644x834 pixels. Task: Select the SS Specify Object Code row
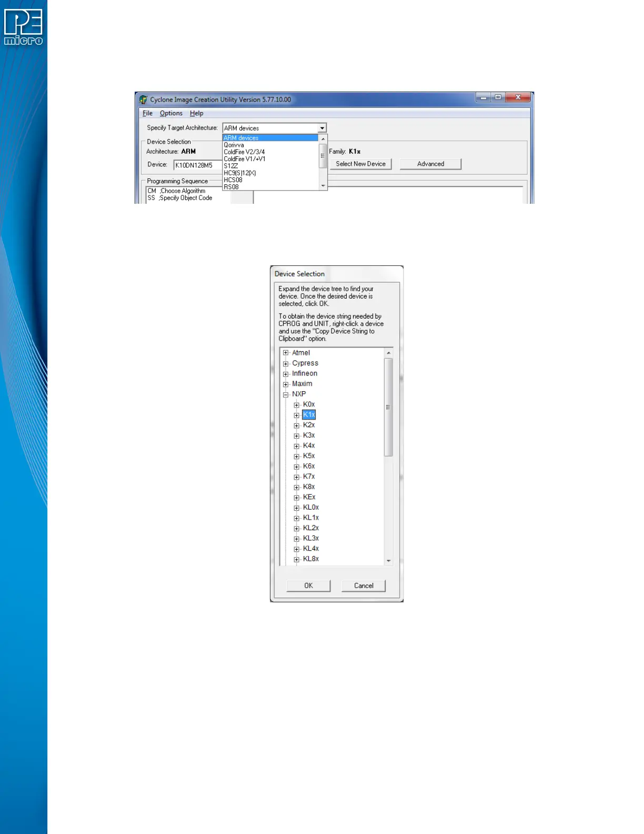tap(180, 198)
